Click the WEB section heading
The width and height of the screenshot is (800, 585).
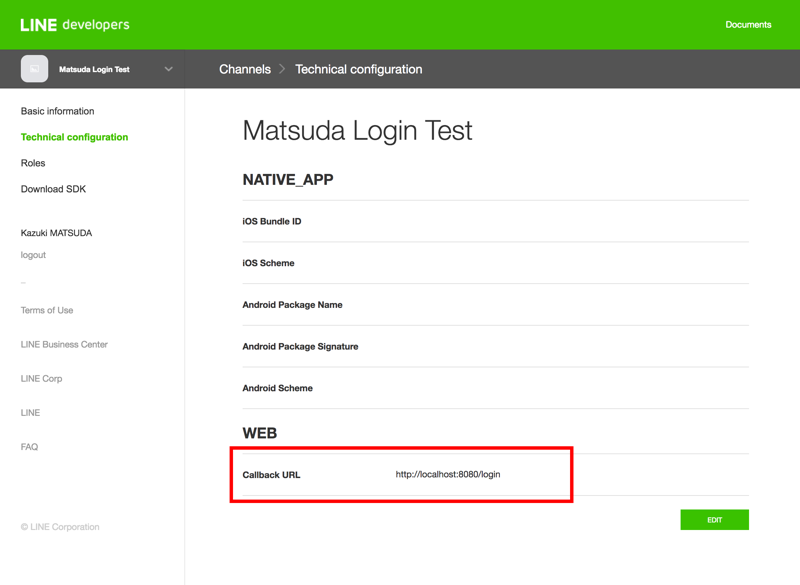[x=260, y=433]
